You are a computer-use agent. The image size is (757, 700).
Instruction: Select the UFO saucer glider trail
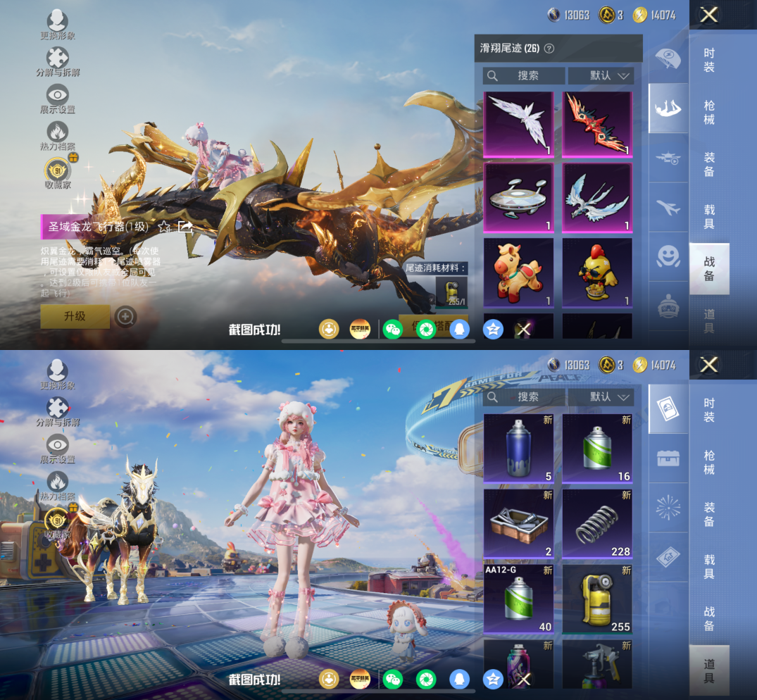(x=518, y=198)
